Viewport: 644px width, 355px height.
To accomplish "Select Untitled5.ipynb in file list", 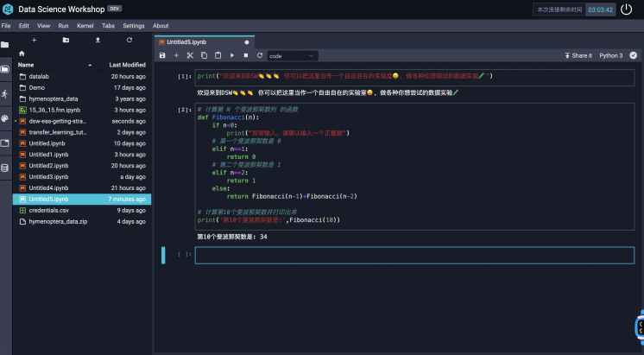I will pyautogui.click(x=82, y=199).
